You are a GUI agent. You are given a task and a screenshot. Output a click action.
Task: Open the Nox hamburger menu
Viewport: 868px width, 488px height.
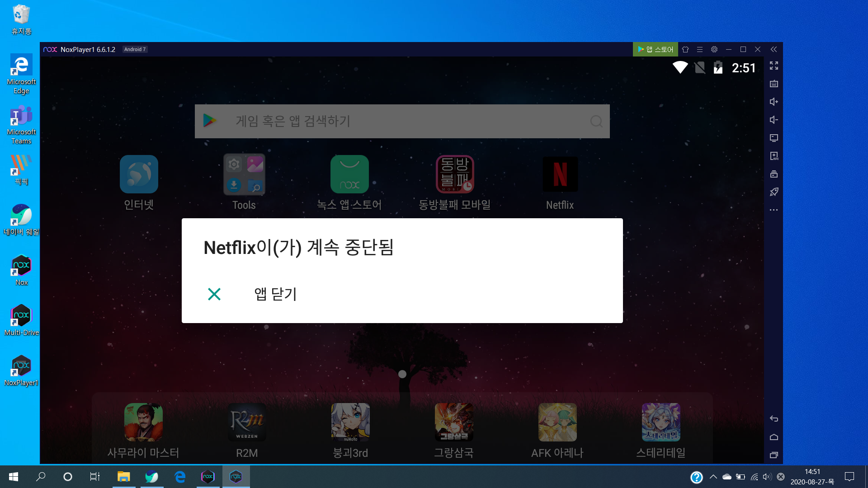pyautogui.click(x=700, y=50)
